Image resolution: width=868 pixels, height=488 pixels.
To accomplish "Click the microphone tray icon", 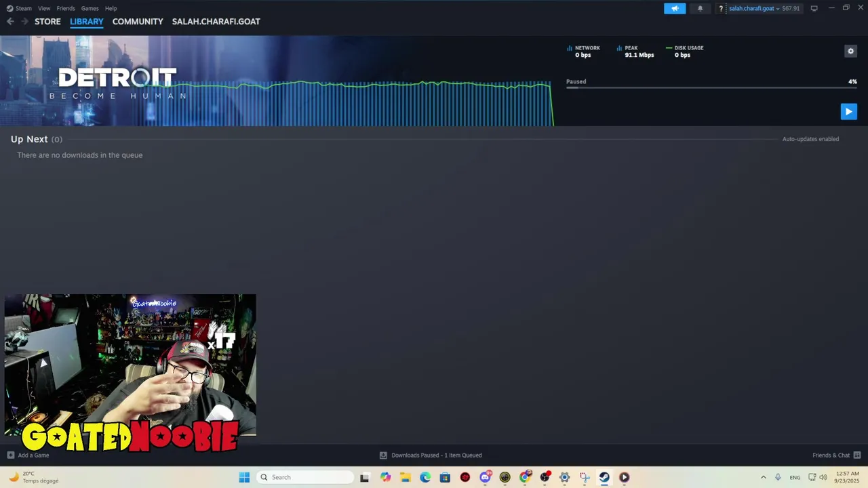I will point(778,477).
